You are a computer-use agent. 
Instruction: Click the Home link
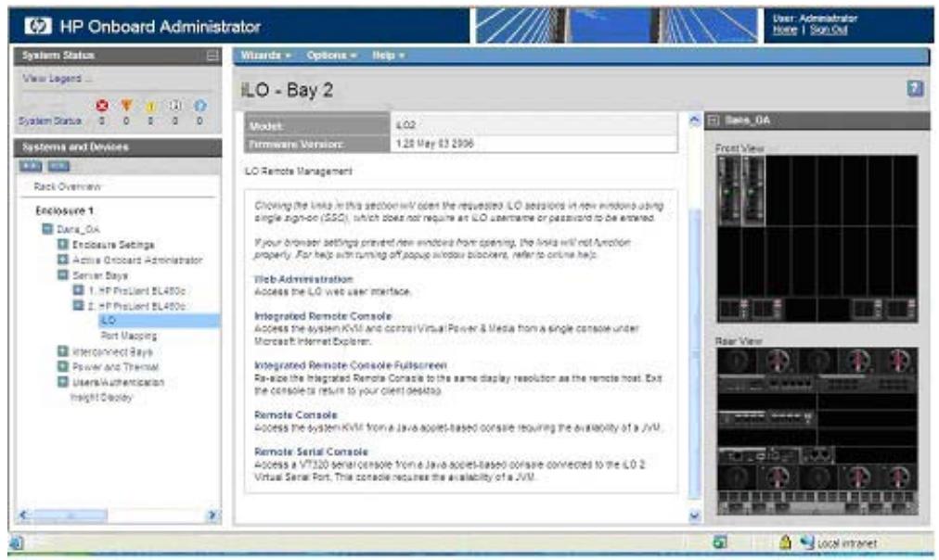pyautogui.click(x=784, y=30)
